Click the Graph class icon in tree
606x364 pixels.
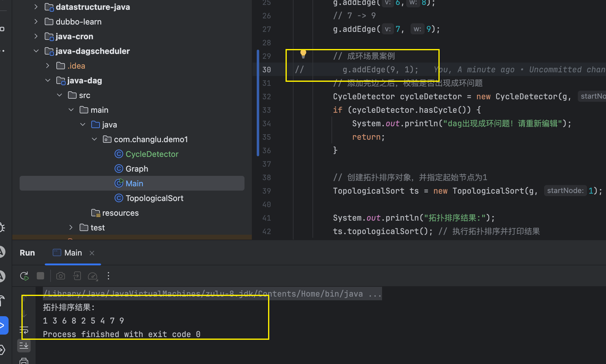click(x=119, y=169)
